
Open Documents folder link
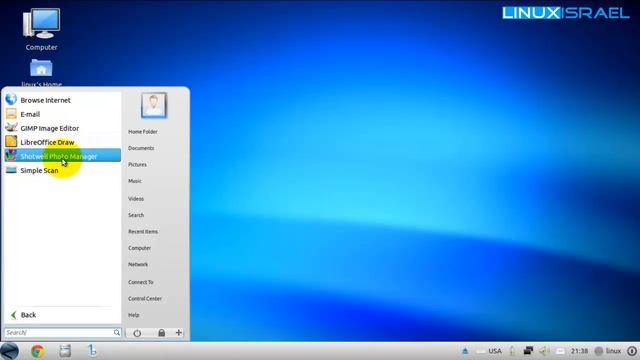pyautogui.click(x=141, y=148)
